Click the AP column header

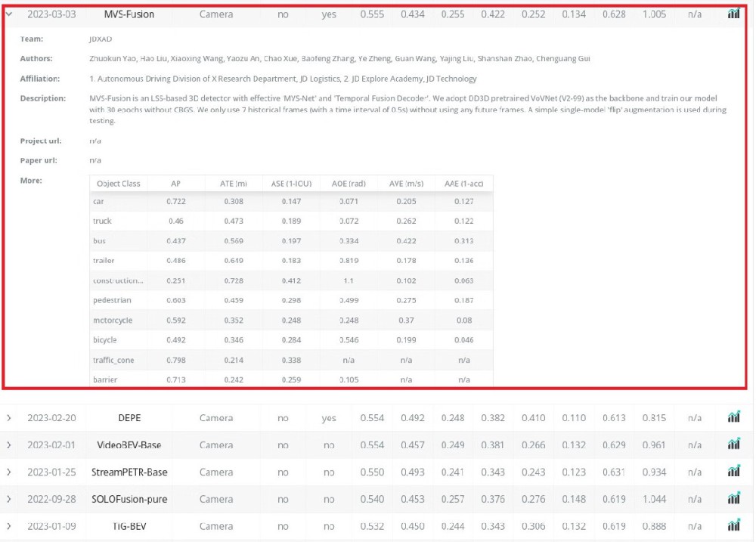(175, 184)
